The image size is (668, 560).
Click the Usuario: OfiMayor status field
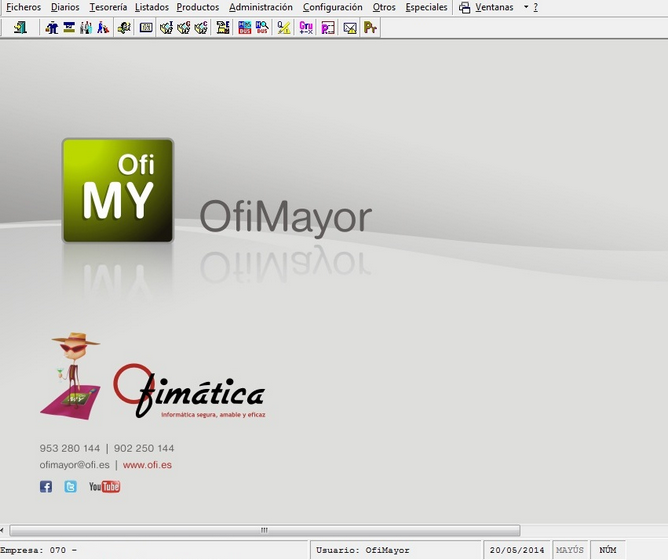[396, 550]
